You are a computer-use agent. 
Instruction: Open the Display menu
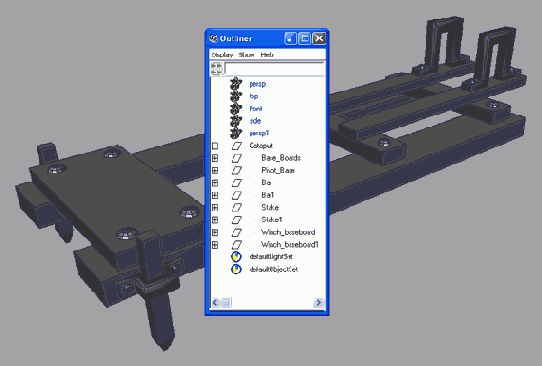(222, 55)
